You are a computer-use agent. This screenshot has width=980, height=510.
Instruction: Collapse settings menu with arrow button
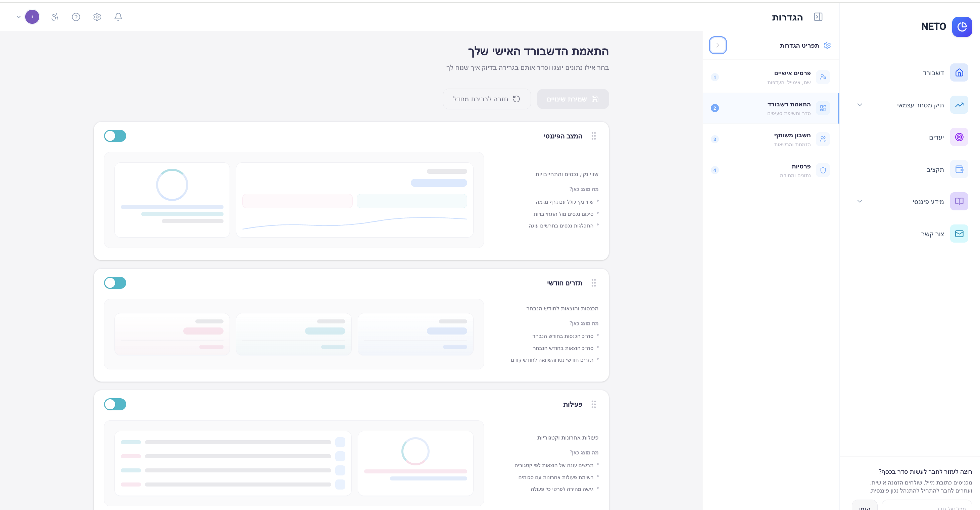718,45
